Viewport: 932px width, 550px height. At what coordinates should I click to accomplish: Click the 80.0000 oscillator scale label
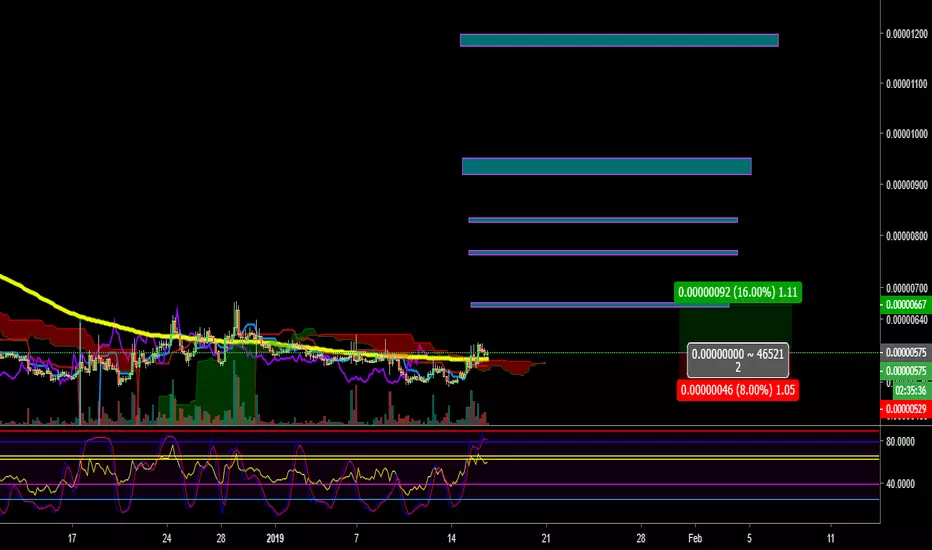[x=900, y=442]
